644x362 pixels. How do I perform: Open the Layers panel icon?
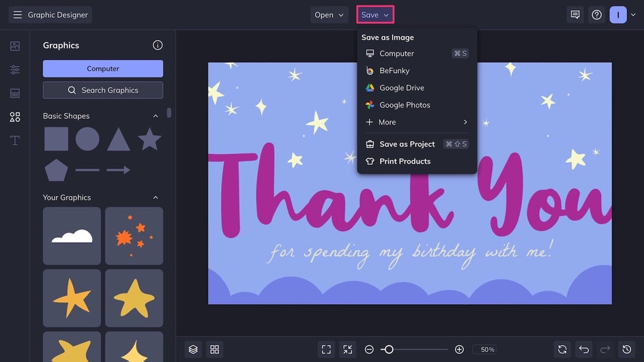tap(193, 349)
